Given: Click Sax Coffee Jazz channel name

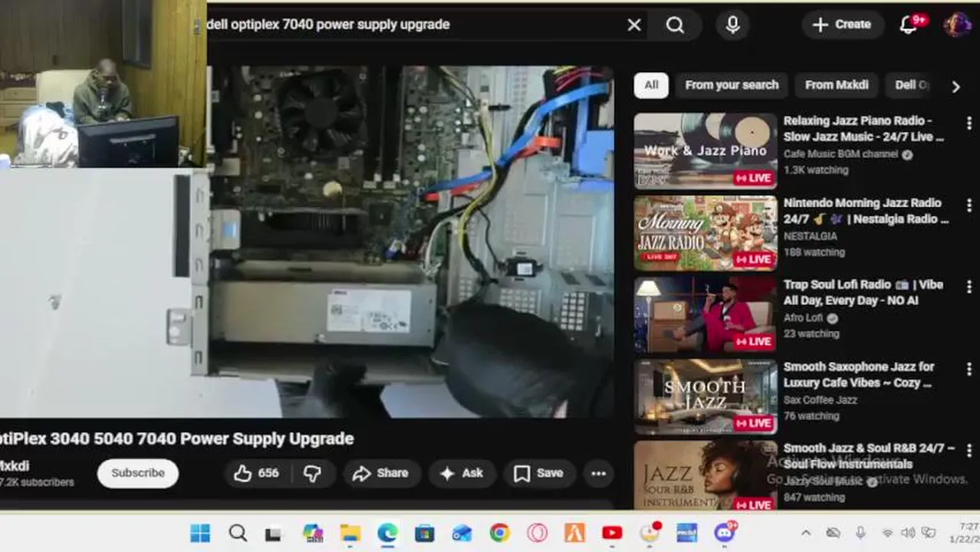Looking at the screenshot, I should [821, 400].
